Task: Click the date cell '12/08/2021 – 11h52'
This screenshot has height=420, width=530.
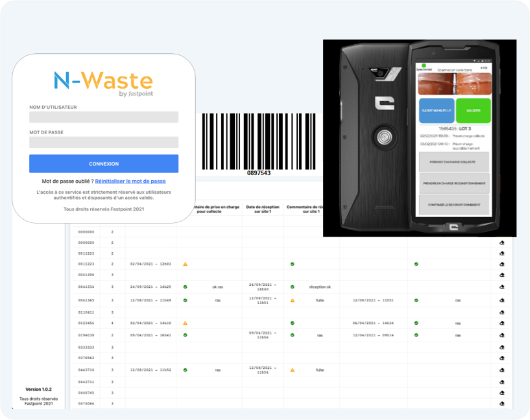Action: [151, 370]
